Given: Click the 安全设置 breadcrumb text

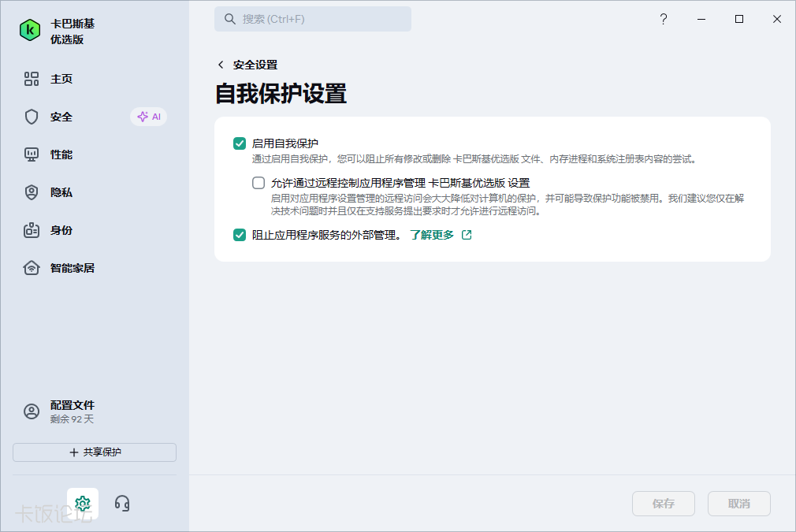Looking at the screenshot, I should (x=255, y=65).
